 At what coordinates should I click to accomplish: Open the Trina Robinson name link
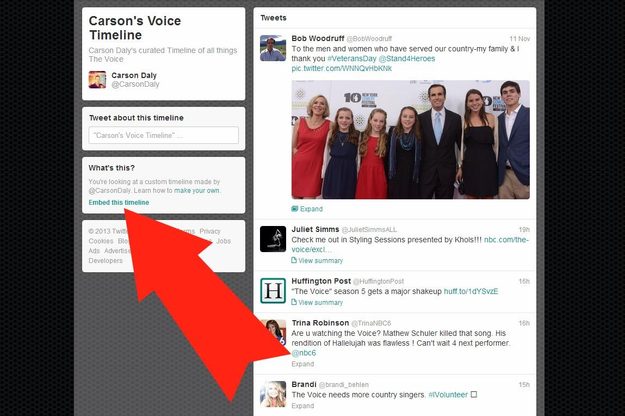[320, 323]
